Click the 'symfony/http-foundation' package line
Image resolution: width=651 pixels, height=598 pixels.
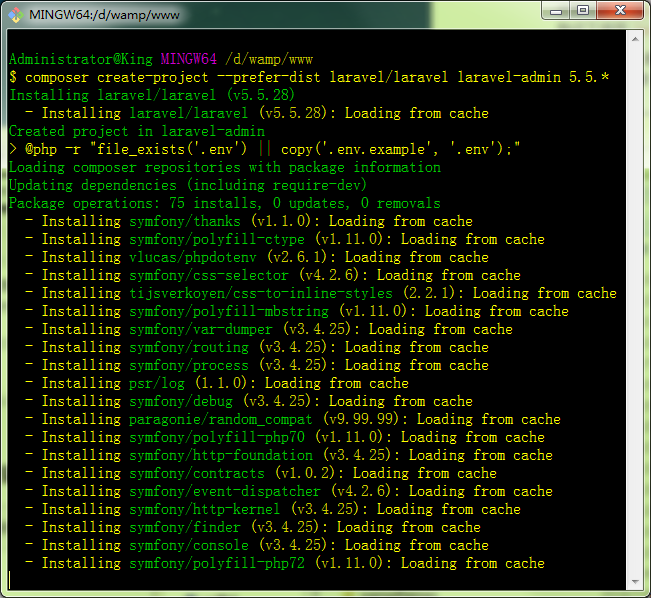click(289, 455)
